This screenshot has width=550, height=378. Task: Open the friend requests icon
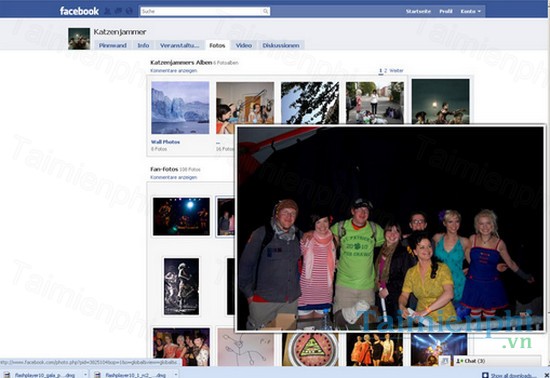pyautogui.click(x=108, y=11)
